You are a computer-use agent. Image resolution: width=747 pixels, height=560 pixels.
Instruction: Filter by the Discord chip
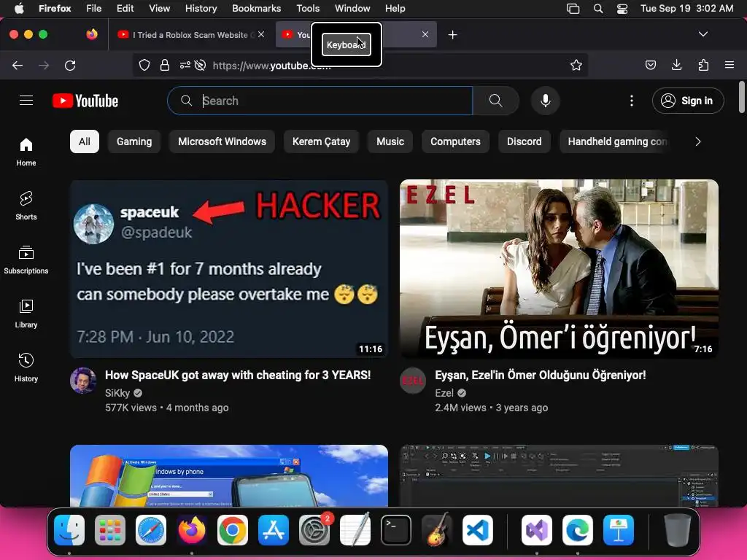click(524, 141)
